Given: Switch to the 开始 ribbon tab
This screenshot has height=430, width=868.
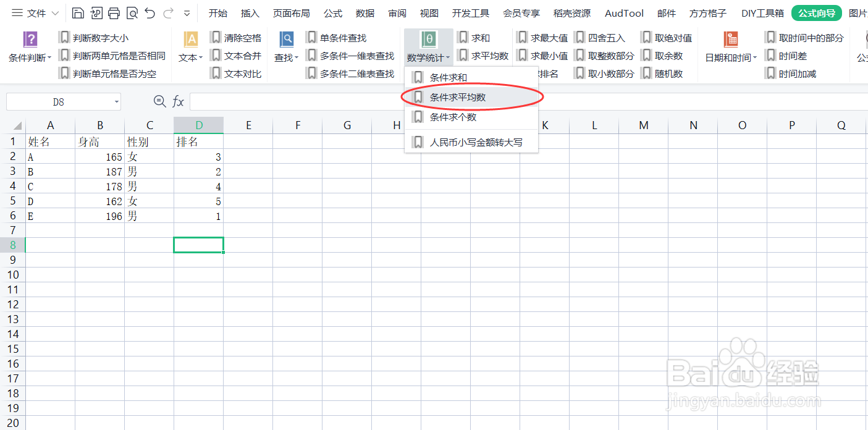Looking at the screenshot, I should point(218,12).
